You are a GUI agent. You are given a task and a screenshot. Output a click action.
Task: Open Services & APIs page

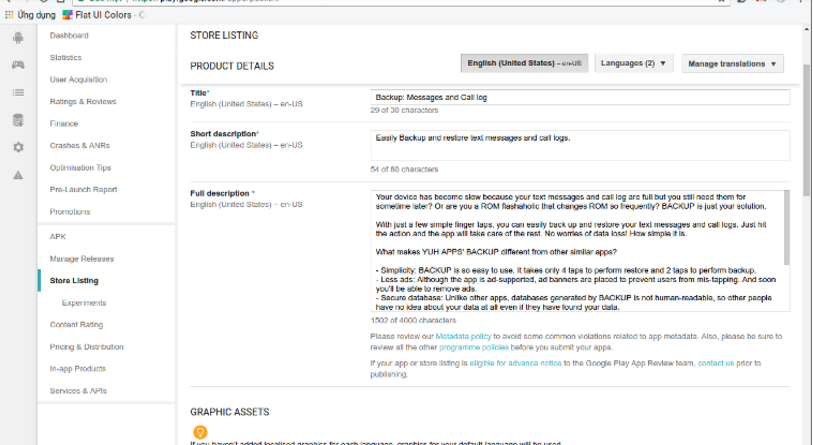pos(78,391)
